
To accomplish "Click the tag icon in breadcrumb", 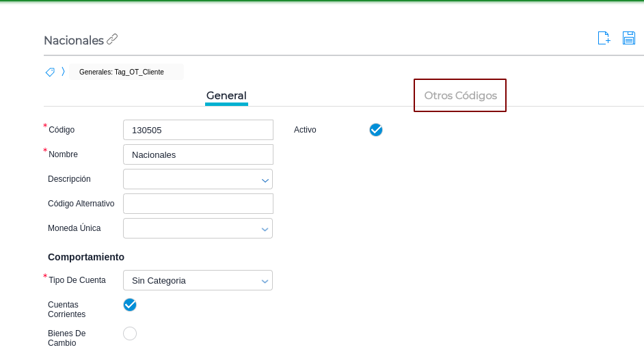I will (x=50, y=72).
